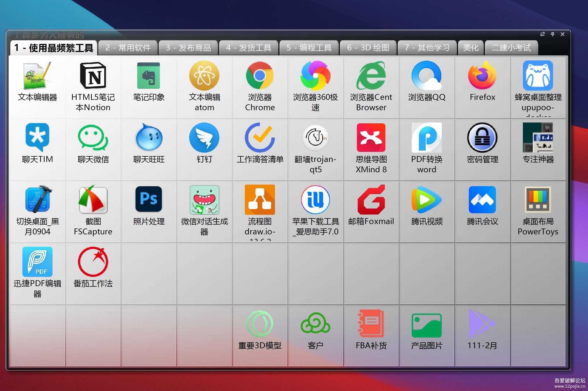
Task: Launch Photoshop 照片处理 icon
Action: 148,200
